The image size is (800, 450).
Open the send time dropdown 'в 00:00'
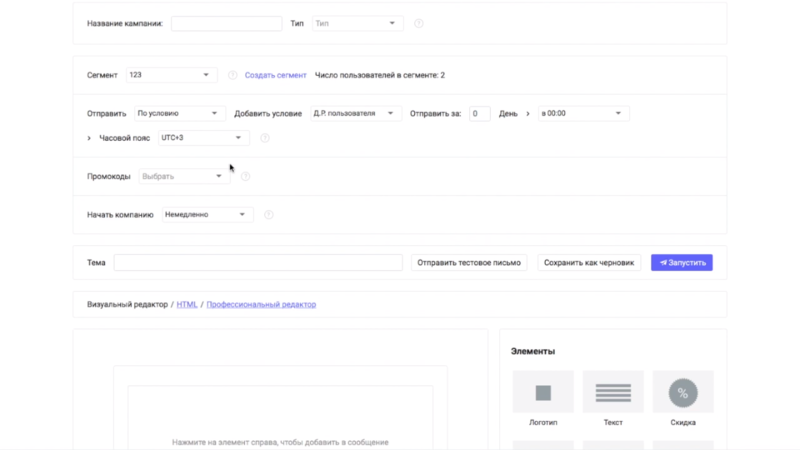[x=583, y=114]
